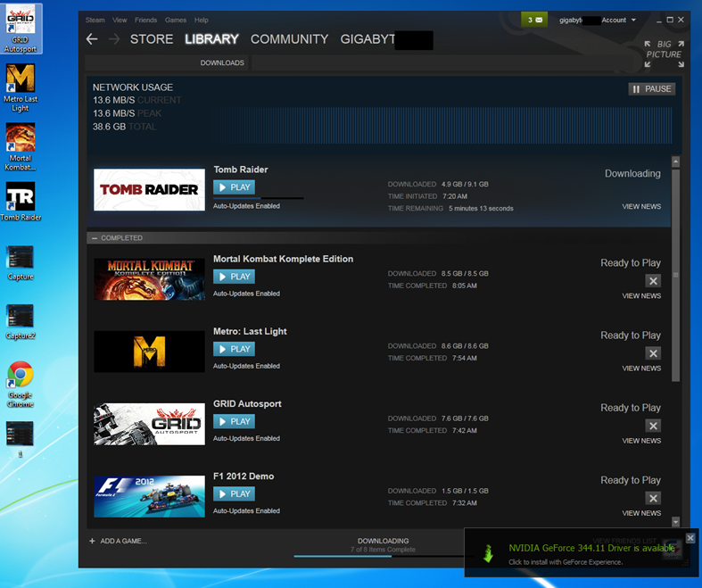This screenshot has height=588, width=702.
Task: Remove GRID Autosport from completed list
Action: click(x=653, y=426)
